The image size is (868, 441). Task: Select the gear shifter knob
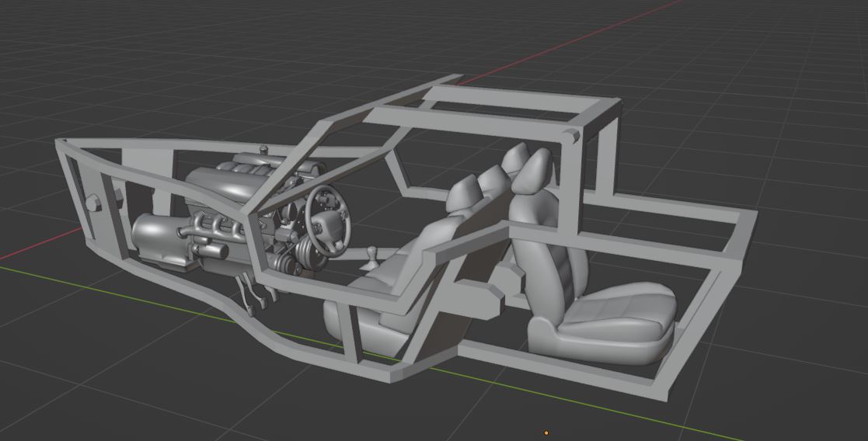(x=371, y=259)
